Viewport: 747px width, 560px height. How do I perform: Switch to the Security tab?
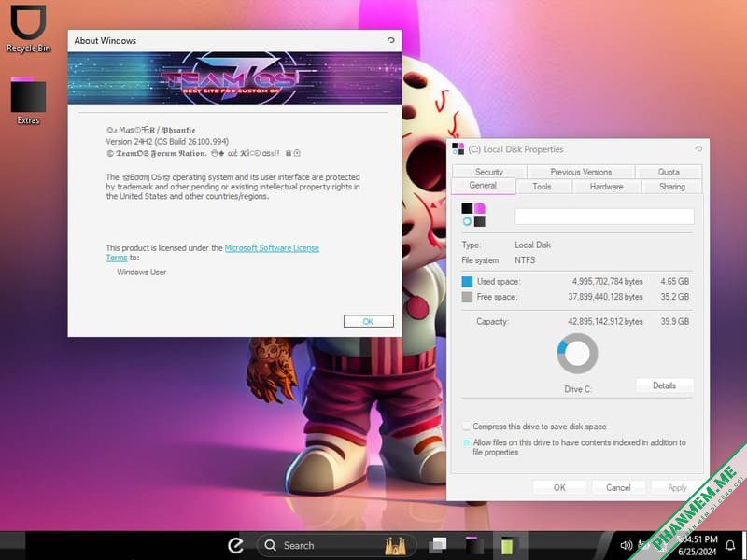coord(489,172)
